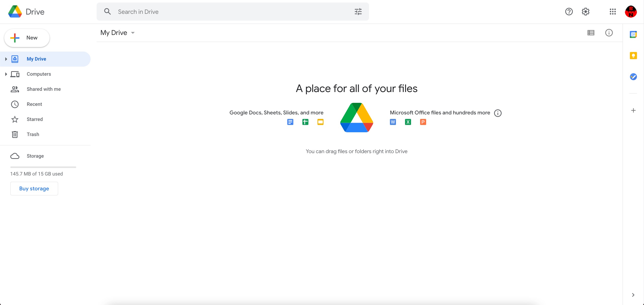
Task: Expand the My Drive tree arrow
Action: coord(6,59)
